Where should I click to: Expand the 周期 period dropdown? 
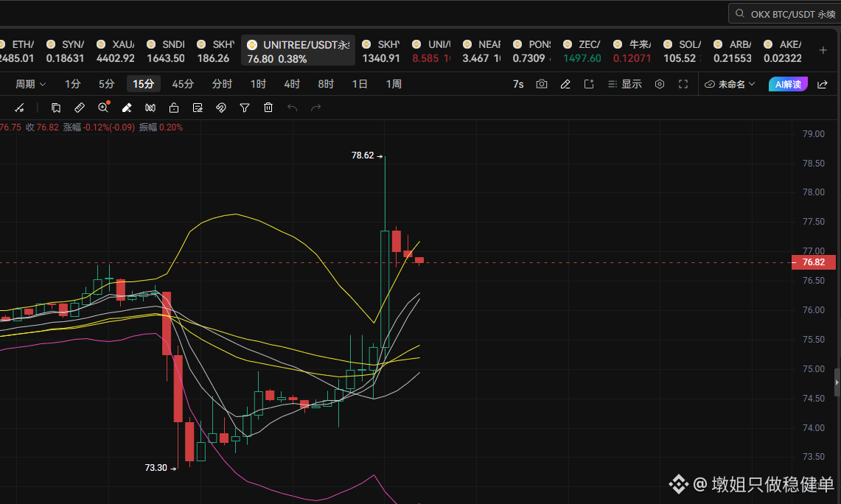tap(30, 84)
